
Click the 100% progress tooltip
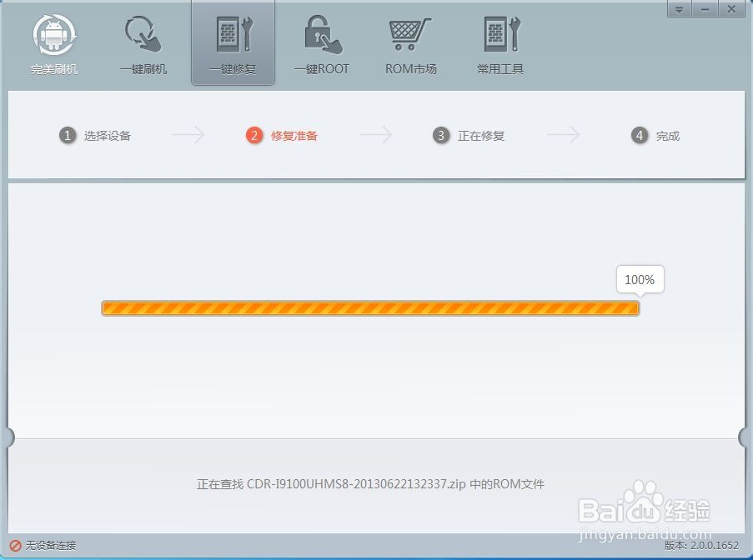coord(640,279)
